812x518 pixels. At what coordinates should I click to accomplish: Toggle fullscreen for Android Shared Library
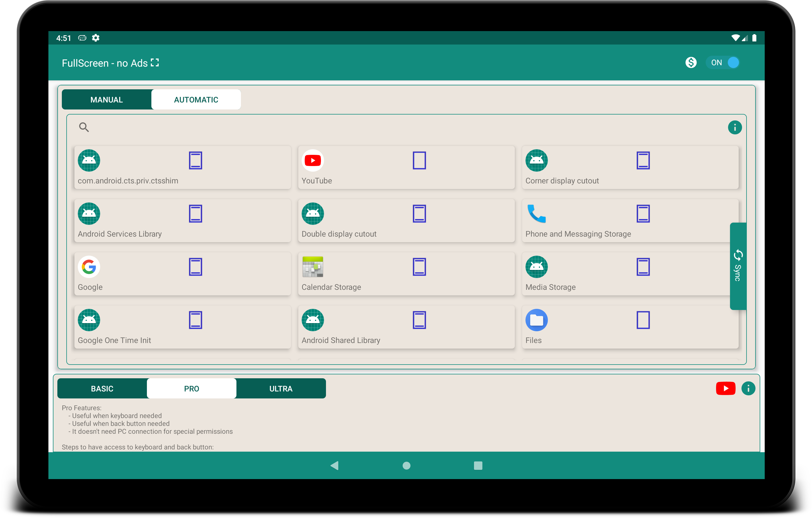(419, 320)
